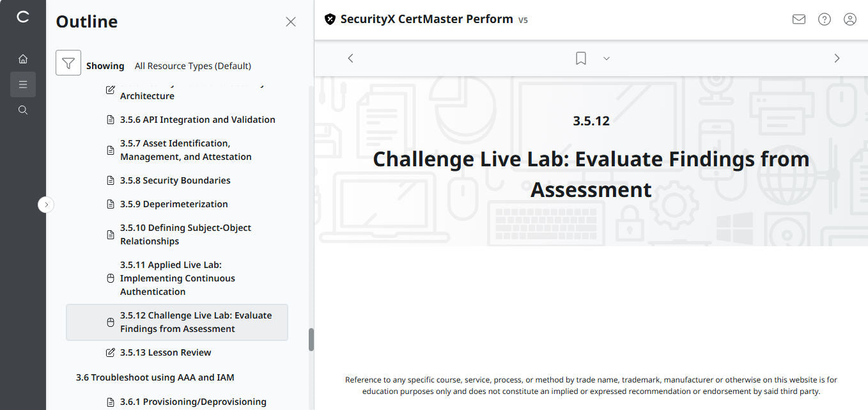Click the outline panel scrollbar thumb
Viewport: 868px width, 410px height.
311,339
